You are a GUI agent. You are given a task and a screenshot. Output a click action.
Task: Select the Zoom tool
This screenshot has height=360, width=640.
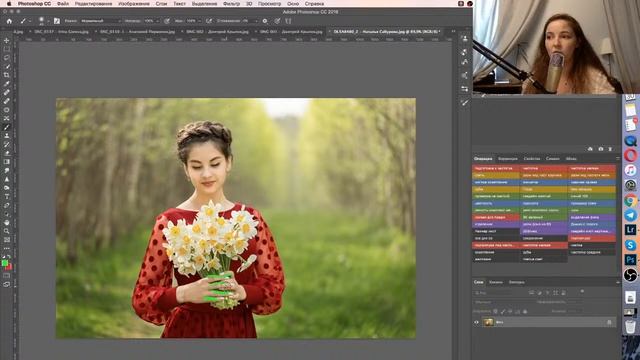pos(7,231)
